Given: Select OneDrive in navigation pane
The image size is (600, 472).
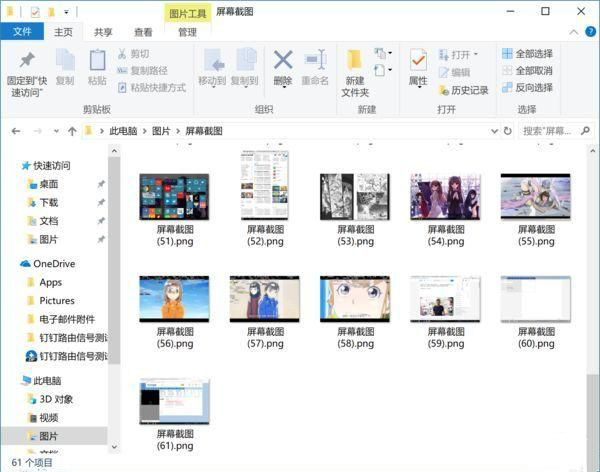Looking at the screenshot, I should [53, 264].
